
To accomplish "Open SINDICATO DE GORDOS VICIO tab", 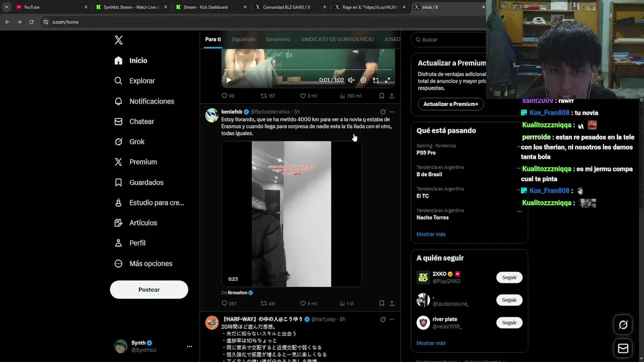I will coord(337,39).
